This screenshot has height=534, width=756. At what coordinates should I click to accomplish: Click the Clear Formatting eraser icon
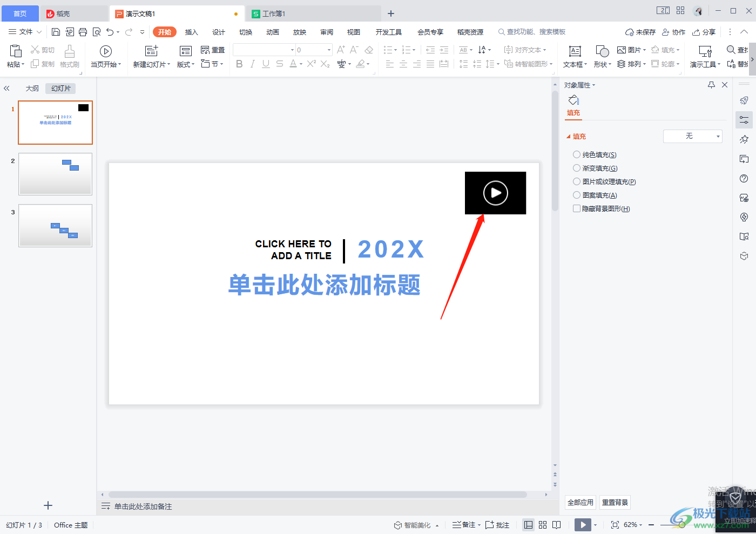click(x=369, y=50)
